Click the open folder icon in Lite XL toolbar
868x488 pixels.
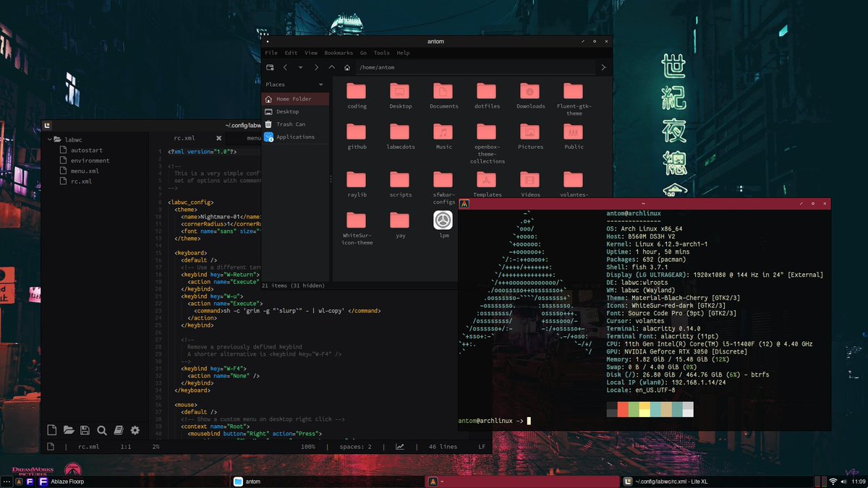69,430
